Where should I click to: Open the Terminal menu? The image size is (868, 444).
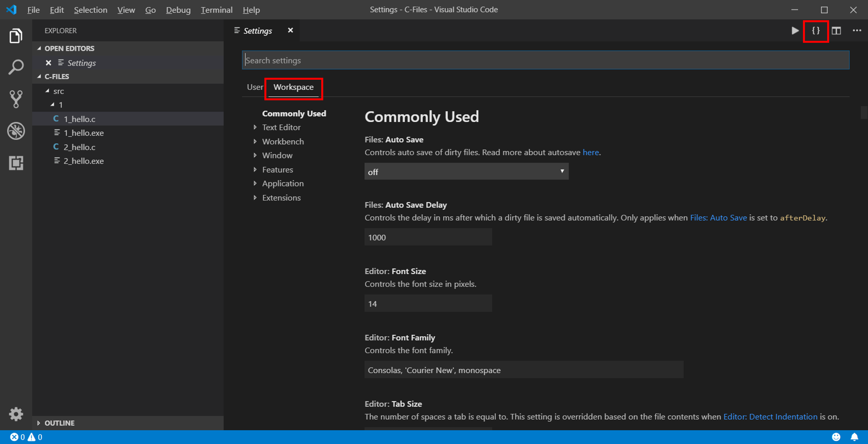[217, 10]
